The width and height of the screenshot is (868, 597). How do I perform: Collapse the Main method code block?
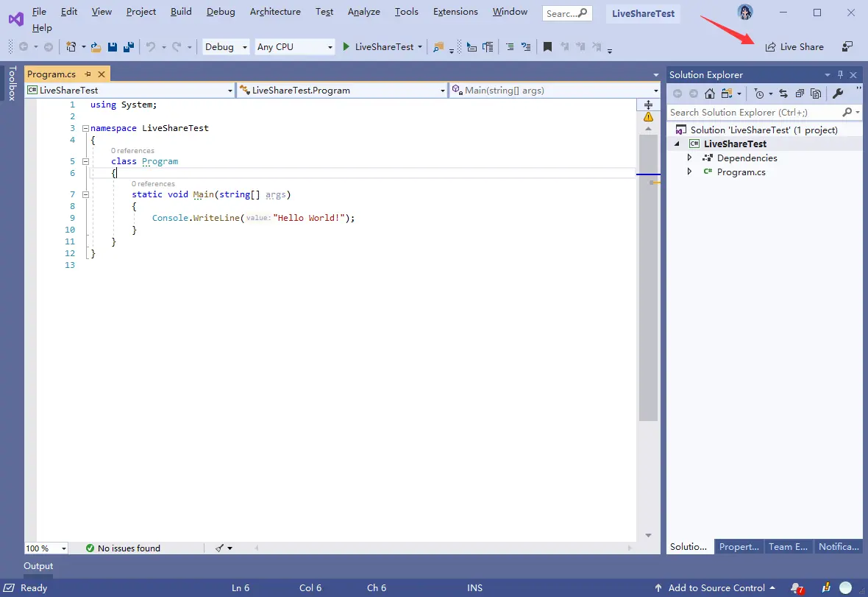[x=85, y=195]
